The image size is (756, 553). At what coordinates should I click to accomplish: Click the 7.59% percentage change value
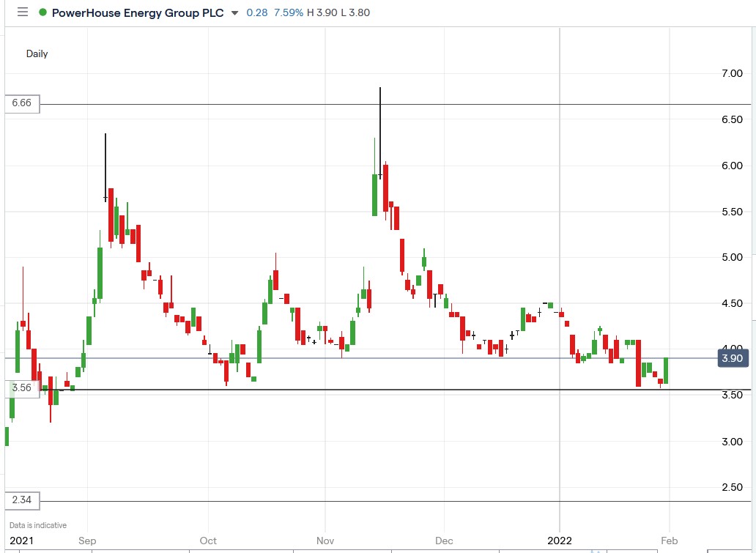289,12
